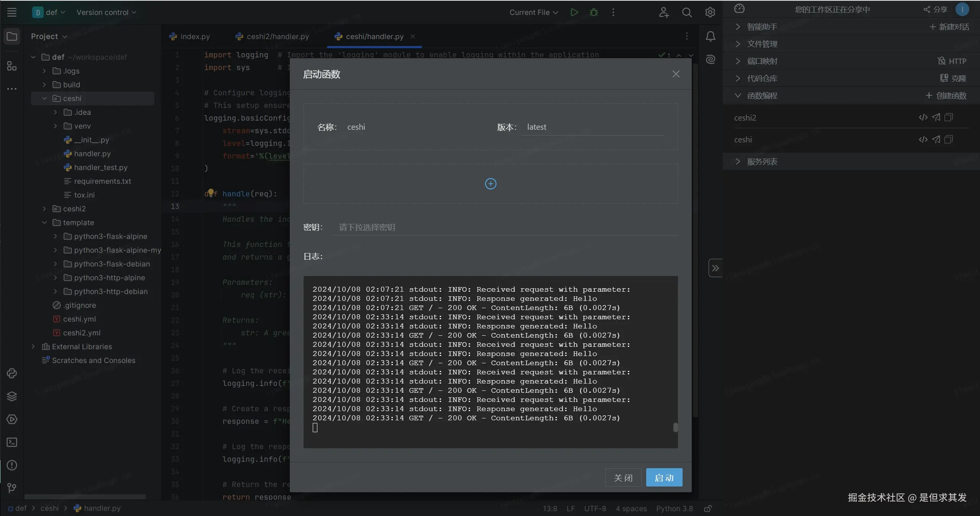980x516 pixels.
Task: Click the plus circle add parameter icon
Action: click(x=490, y=184)
